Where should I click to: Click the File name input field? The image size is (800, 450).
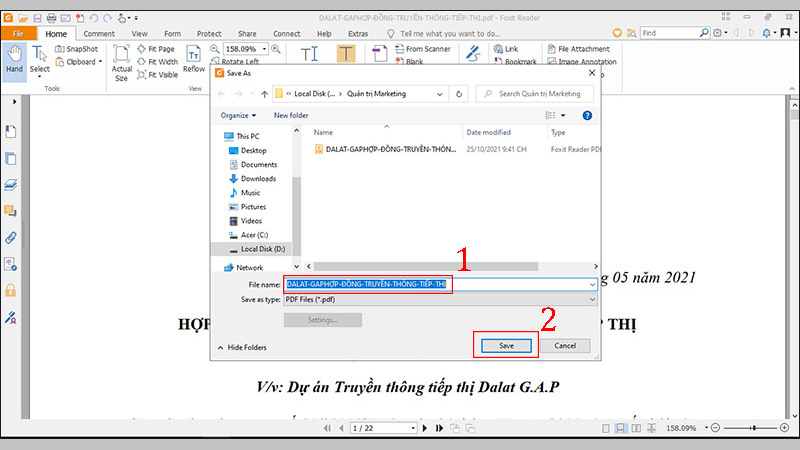[x=440, y=284]
